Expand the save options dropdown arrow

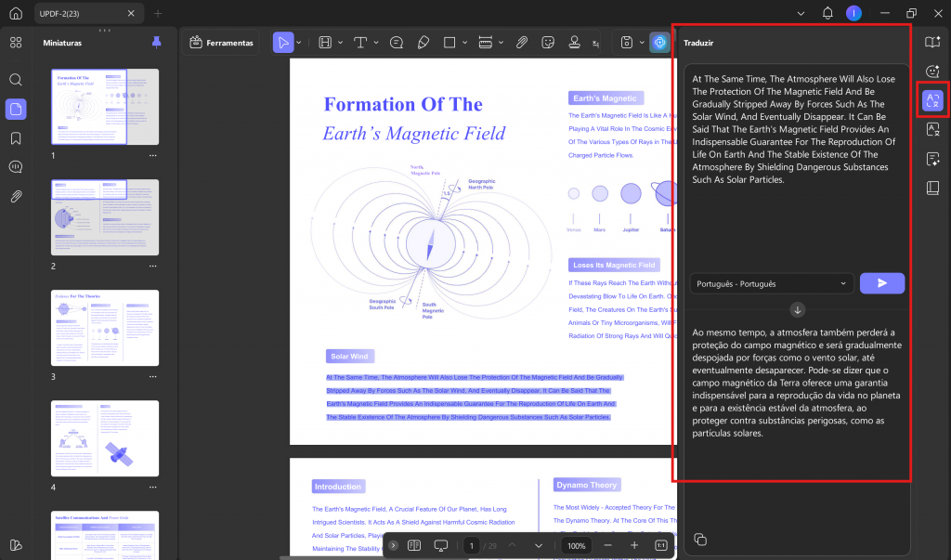click(642, 43)
